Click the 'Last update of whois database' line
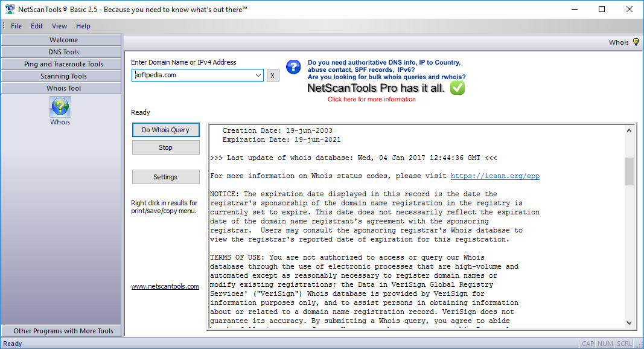Screen dimensions: 644x349 (x=354, y=158)
